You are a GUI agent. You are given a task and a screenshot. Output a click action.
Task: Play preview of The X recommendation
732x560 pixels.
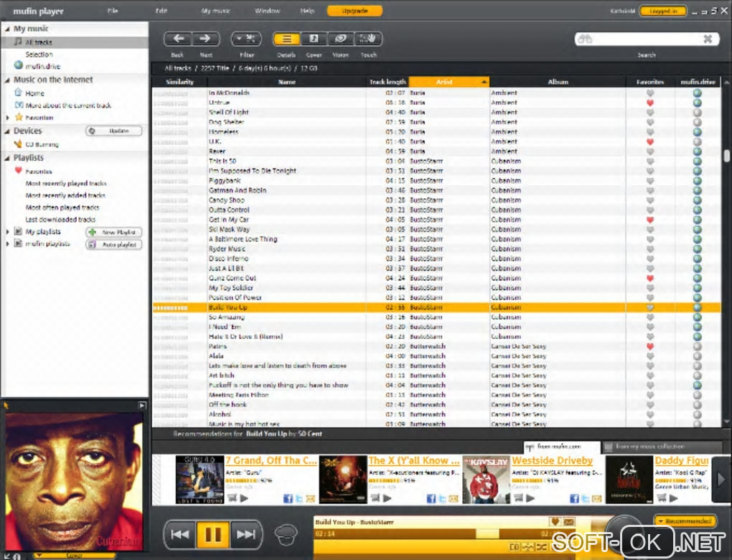387,498
